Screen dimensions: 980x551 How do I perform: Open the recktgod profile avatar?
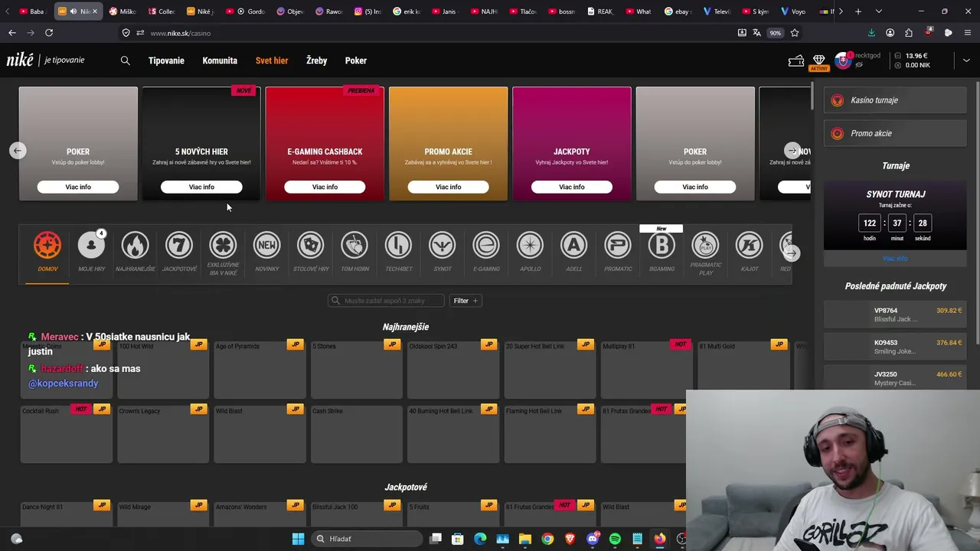pyautogui.click(x=843, y=60)
